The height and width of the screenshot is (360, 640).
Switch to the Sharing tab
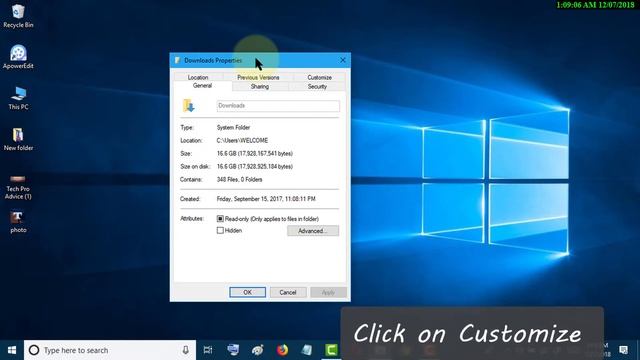point(260,87)
